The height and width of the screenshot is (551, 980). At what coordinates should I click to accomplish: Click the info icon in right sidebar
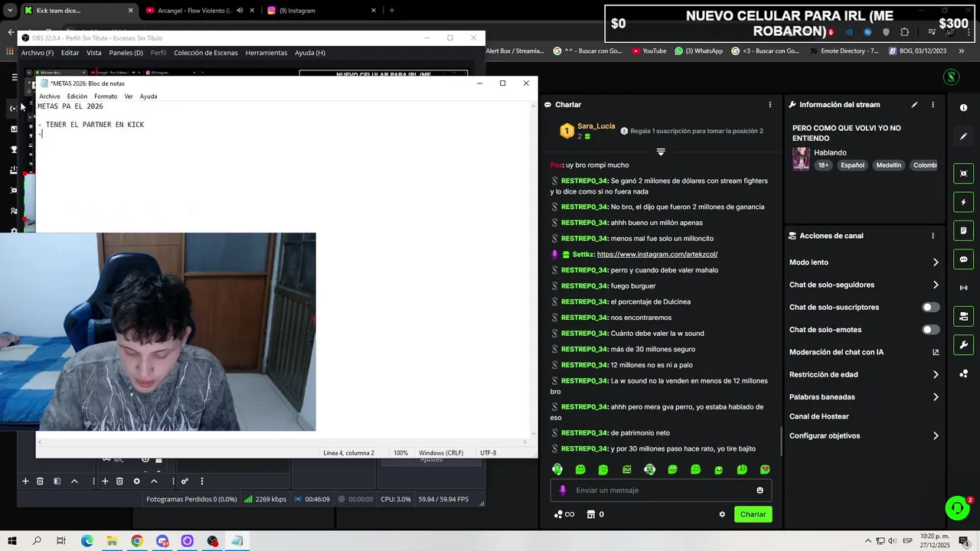coord(963,108)
